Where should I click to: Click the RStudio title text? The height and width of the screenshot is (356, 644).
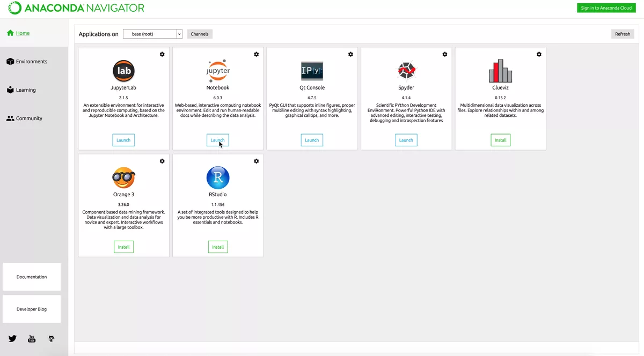218,195
